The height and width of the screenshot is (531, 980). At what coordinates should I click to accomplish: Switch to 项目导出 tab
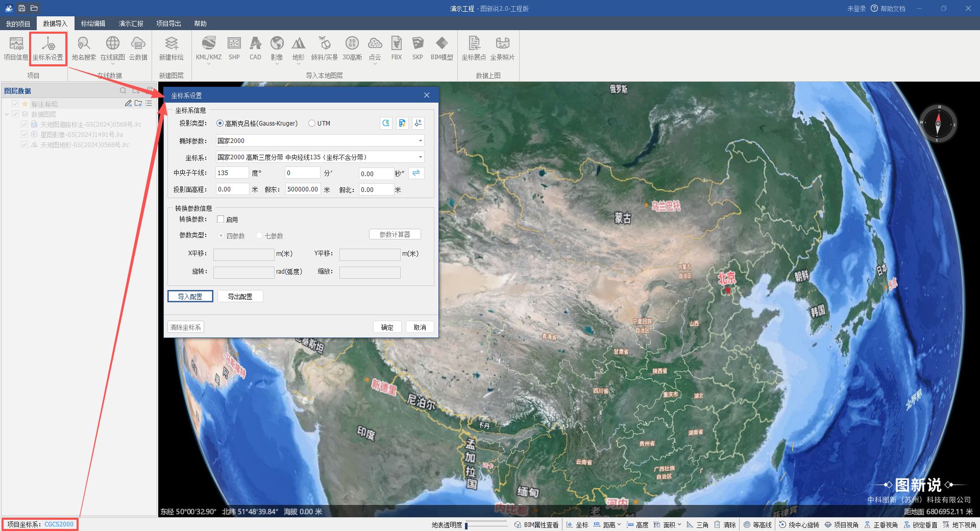tap(168, 23)
